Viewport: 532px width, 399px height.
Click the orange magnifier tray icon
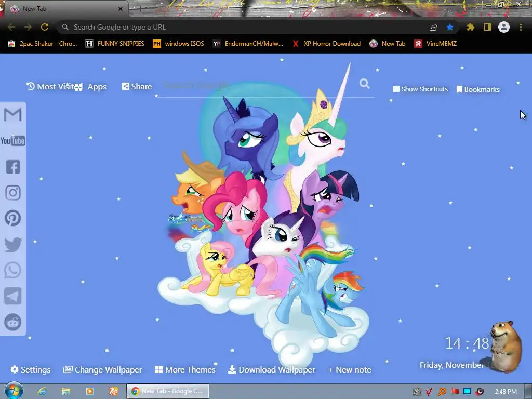tap(442, 392)
